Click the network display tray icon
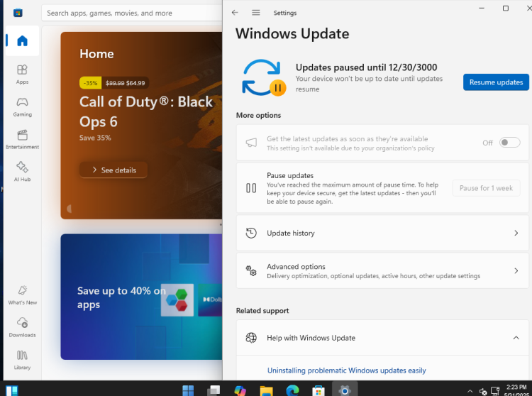Screen dimensions: 532x396 [x=495, y=391]
